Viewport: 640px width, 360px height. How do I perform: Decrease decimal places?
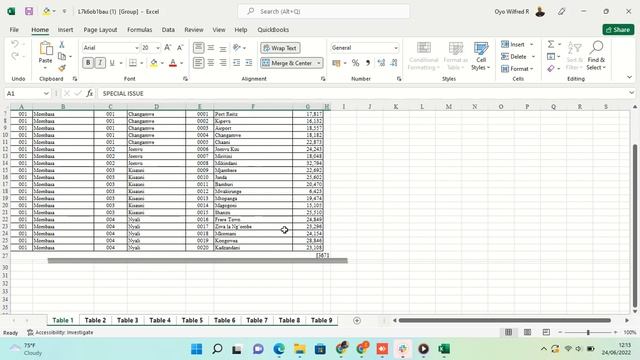pyautogui.click(x=394, y=63)
